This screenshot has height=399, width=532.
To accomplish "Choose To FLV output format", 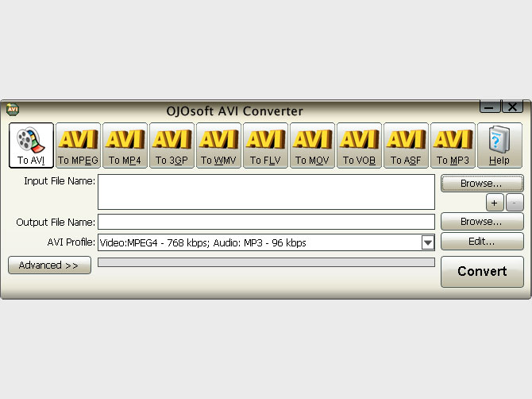I will click(x=265, y=145).
